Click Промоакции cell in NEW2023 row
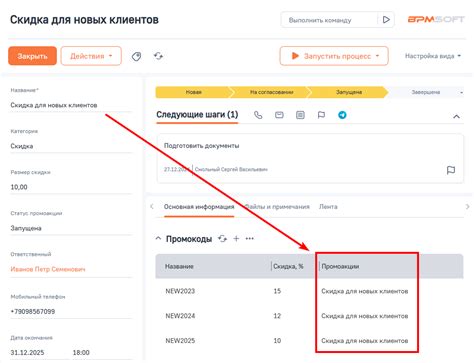This screenshot has height=363, width=474. pos(365,291)
